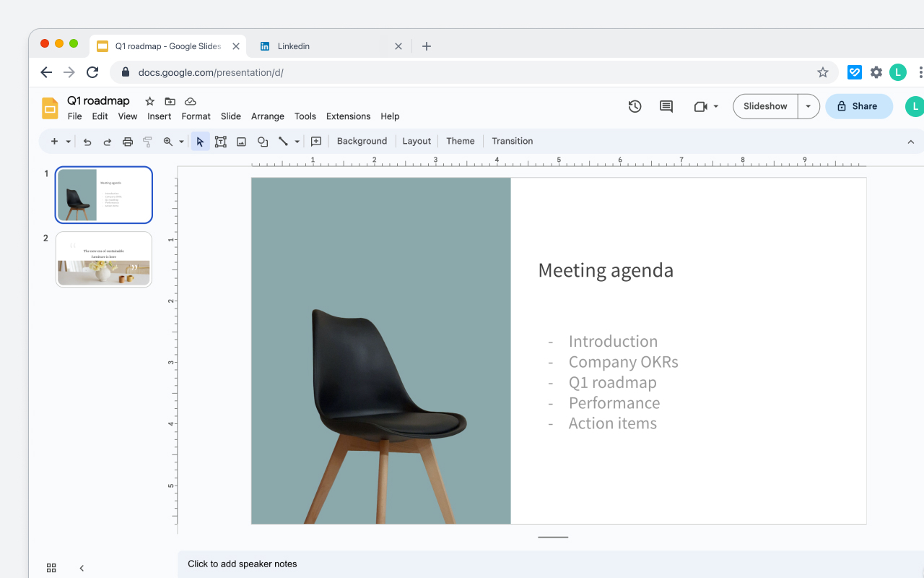This screenshot has height=578, width=924.
Task: Open the Extensions menu
Action: 349,116
